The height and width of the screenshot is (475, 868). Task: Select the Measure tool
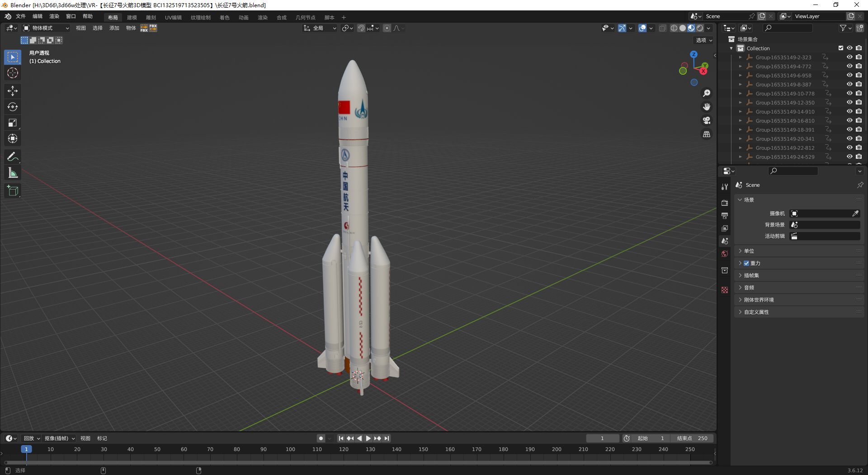[13, 173]
